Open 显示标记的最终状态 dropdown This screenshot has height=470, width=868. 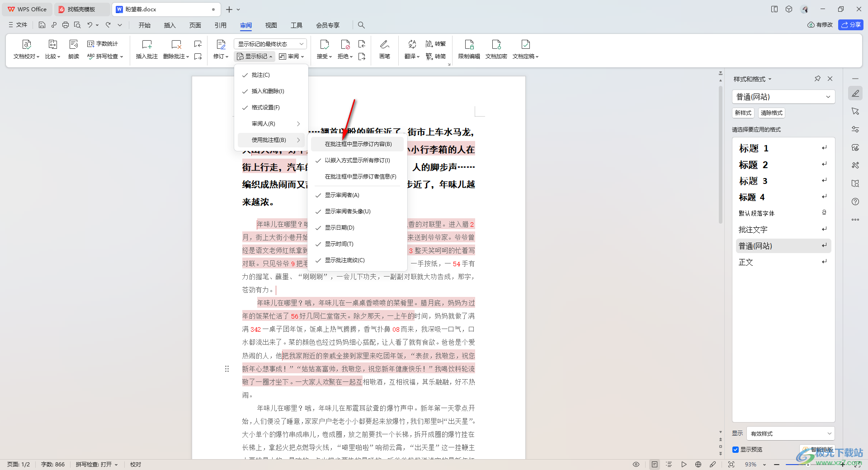click(270, 44)
